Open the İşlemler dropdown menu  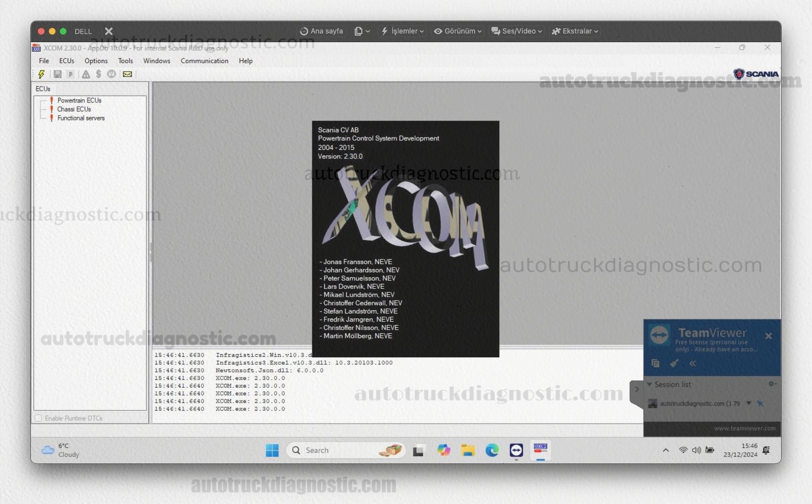402,31
